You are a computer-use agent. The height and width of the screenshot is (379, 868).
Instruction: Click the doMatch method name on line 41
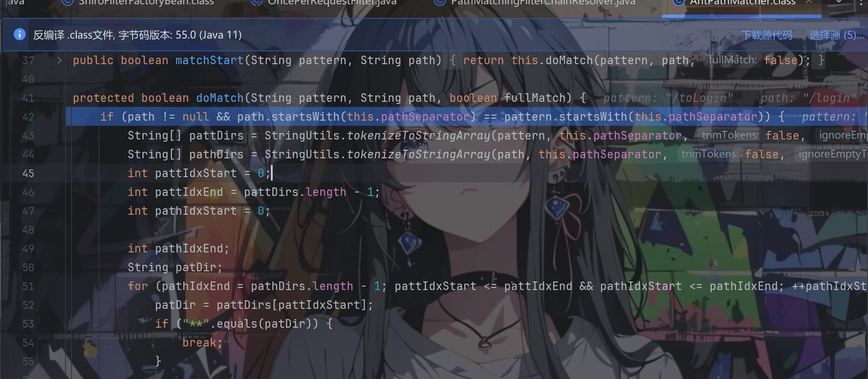(x=220, y=98)
